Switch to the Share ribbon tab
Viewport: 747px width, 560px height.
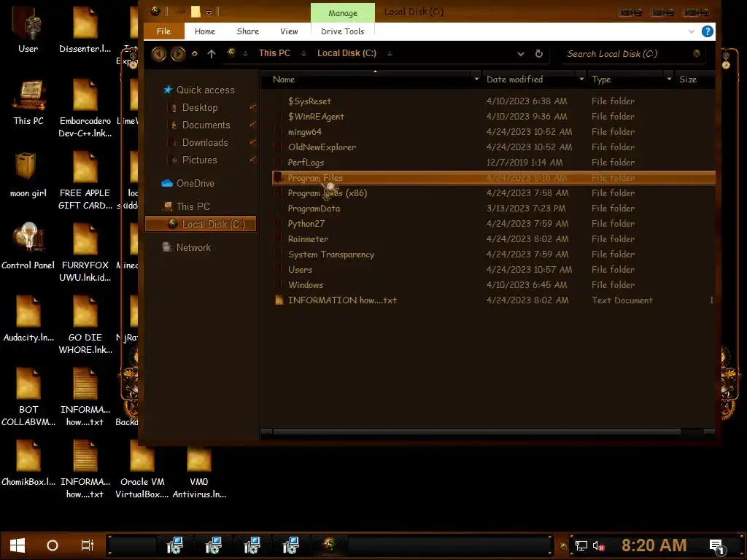[x=248, y=31]
